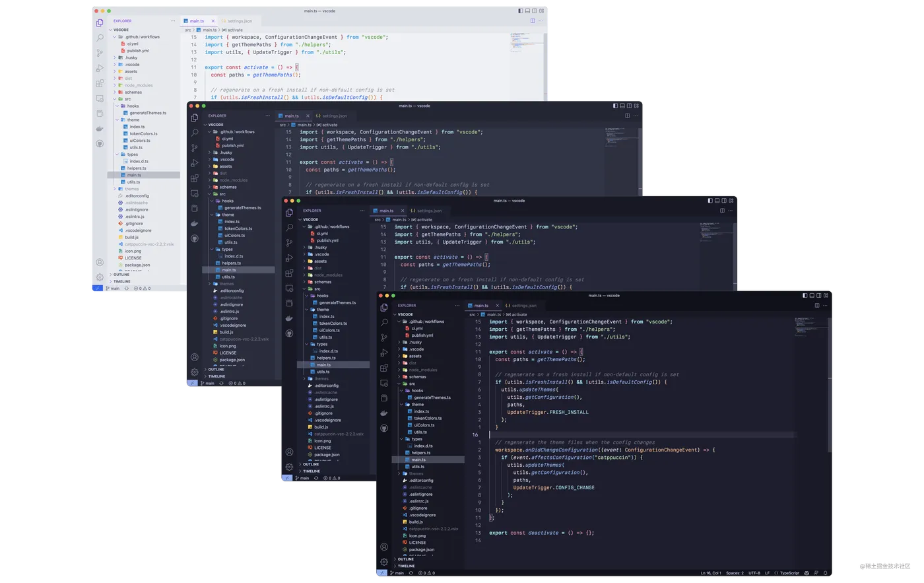Open Docker whale icon in second window
The height and width of the screenshot is (583, 924).
[x=195, y=223]
